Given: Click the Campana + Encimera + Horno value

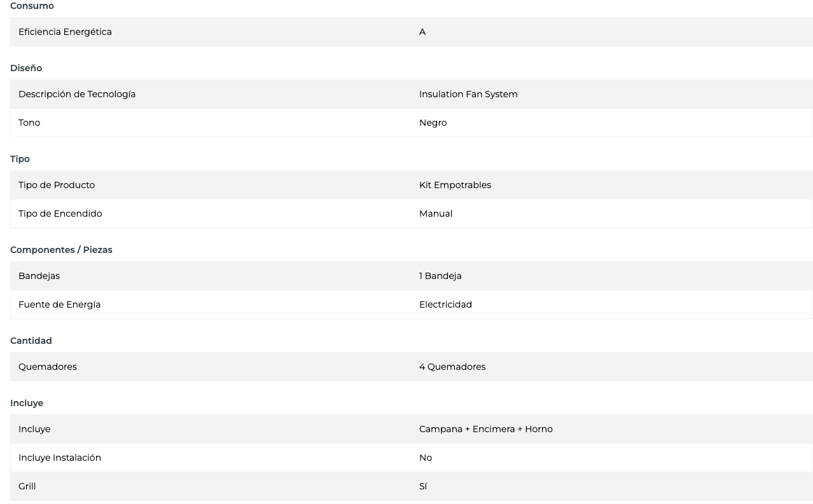Looking at the screenshot, I should point(486,429).
